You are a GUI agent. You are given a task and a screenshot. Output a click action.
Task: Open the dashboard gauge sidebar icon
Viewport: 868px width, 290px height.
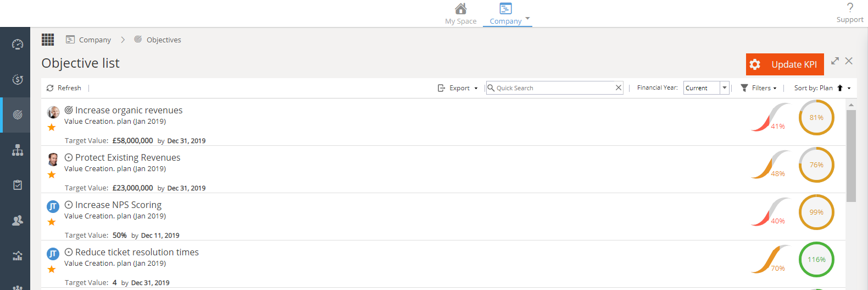point(18,45)
